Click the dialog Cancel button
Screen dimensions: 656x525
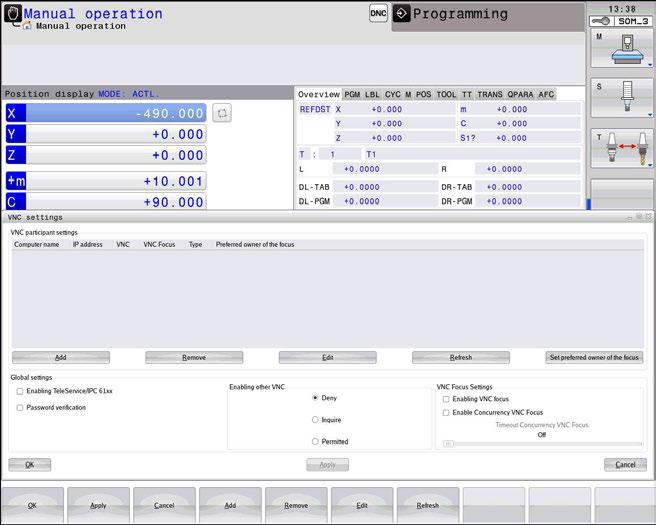(x=625, y=465)
